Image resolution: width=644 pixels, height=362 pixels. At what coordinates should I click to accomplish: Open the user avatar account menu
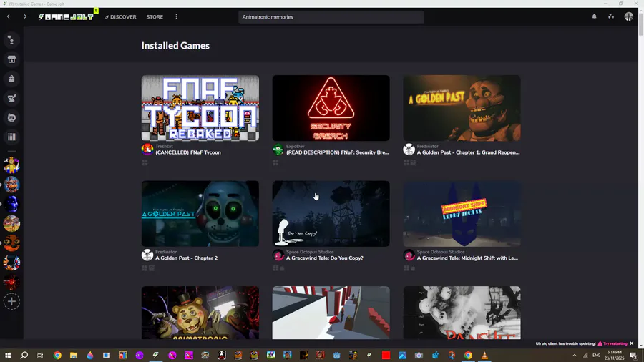click(629, 17)
